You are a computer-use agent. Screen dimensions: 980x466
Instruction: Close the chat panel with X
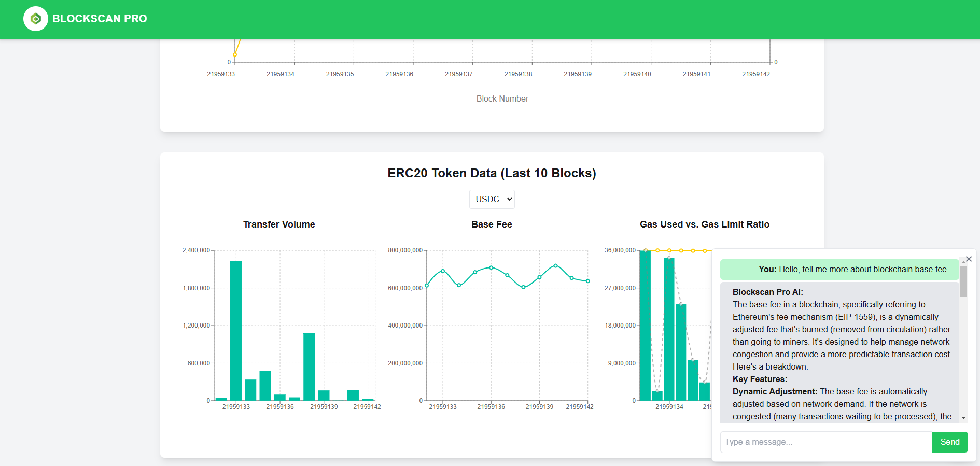[969, 259]
